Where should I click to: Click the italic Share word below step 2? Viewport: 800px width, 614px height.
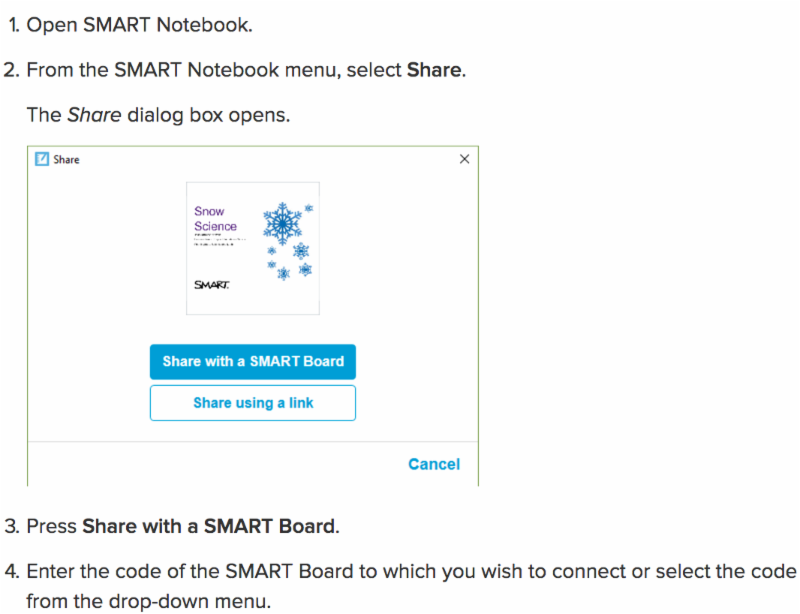tap(94, 115)
